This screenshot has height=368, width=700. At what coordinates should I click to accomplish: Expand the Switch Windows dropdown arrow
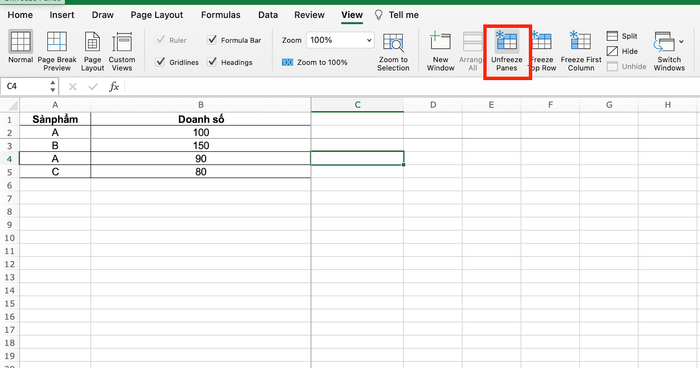tap(681, 42)
